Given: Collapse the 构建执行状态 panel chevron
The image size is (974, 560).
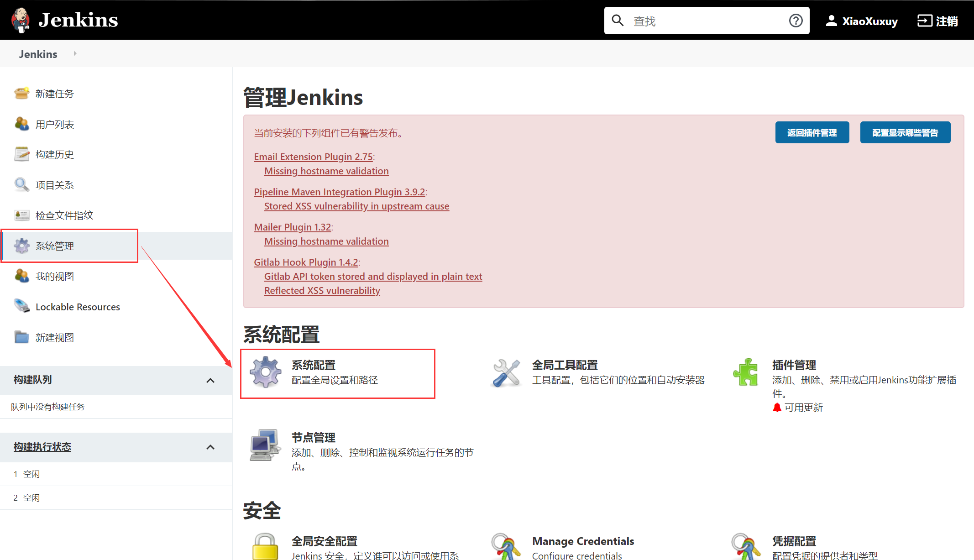Looking at the screenshot, I should click(210, 447).
